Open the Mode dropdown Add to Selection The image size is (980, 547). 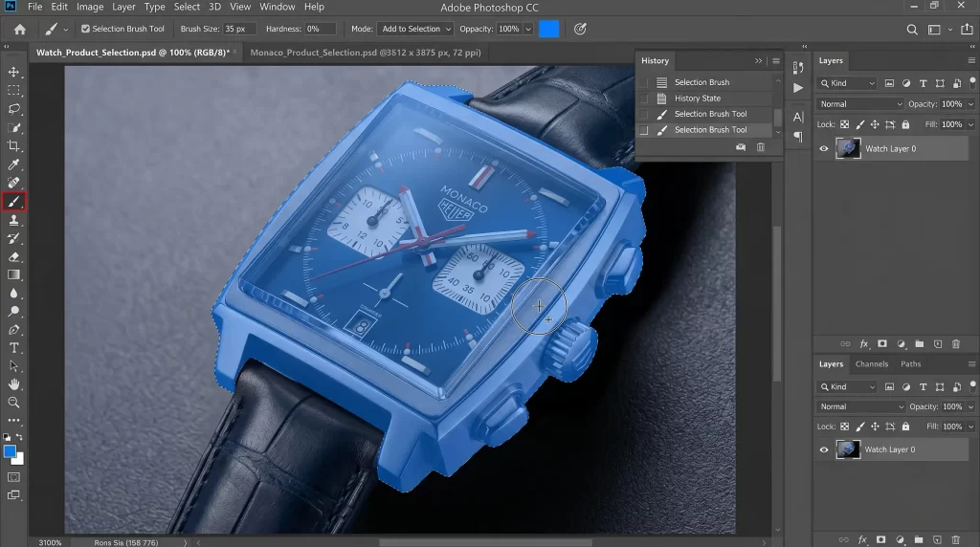(x=415, y=29)
